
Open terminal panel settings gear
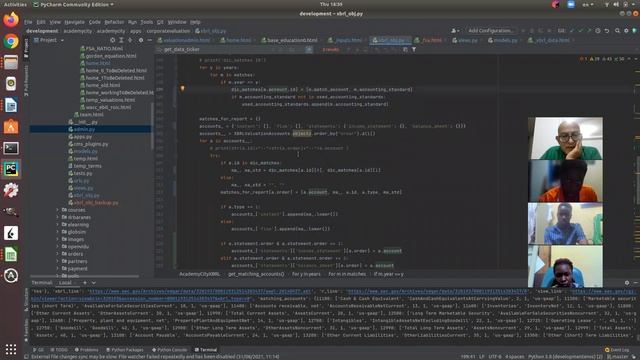point(627,282)
